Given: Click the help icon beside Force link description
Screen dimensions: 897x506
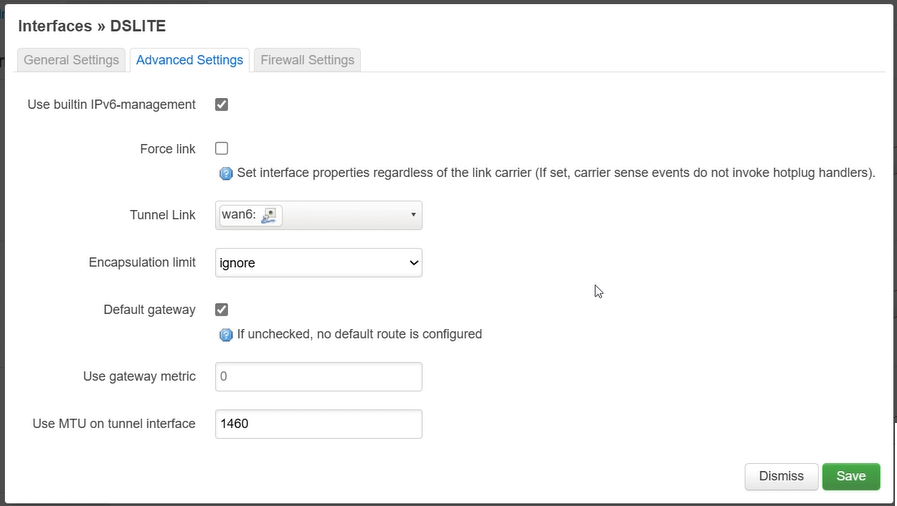Looking at the screenshot, I should tap(226, 173).
